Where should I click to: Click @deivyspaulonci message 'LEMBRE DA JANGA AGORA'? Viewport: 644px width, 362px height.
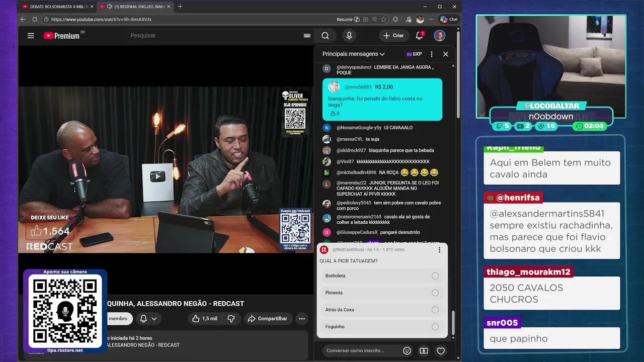385,70
